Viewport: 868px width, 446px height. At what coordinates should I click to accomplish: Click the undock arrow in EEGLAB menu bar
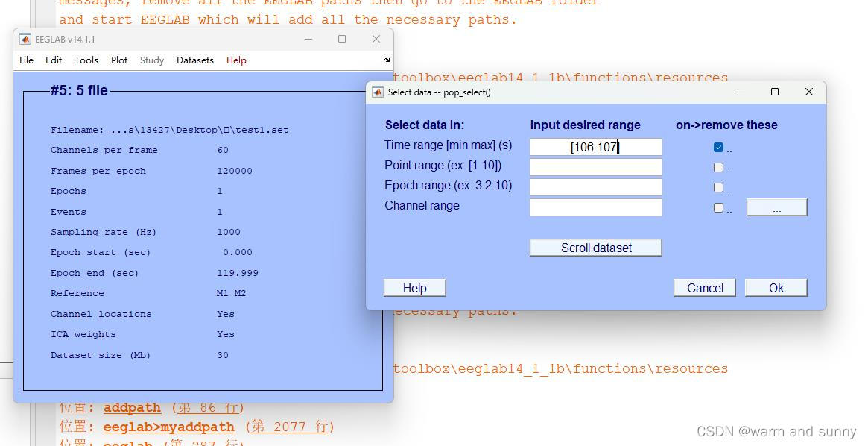pos(387,60)
